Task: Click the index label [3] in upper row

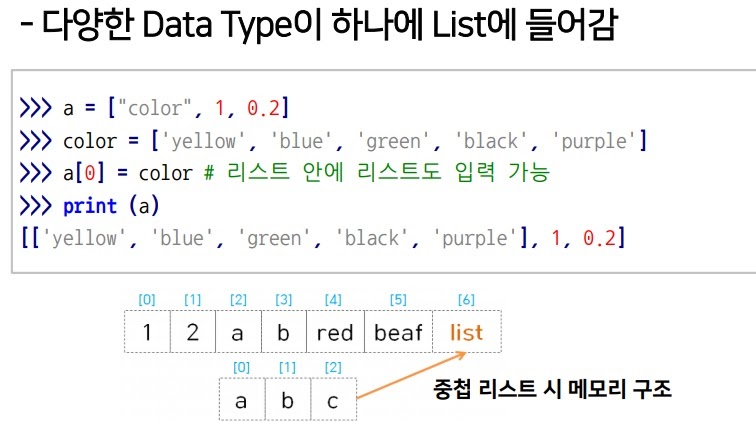Action: [x=284, y=299]
